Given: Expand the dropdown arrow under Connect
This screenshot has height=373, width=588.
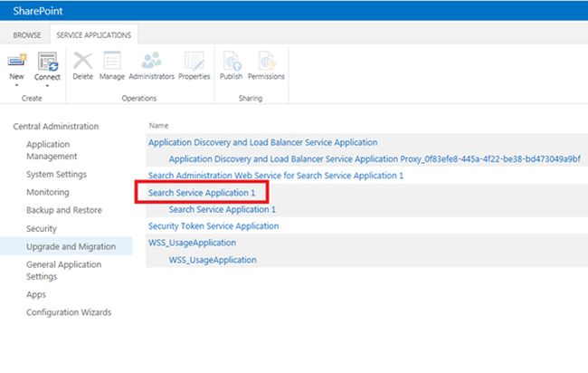Looking at the screenshot, I should 47,86.
